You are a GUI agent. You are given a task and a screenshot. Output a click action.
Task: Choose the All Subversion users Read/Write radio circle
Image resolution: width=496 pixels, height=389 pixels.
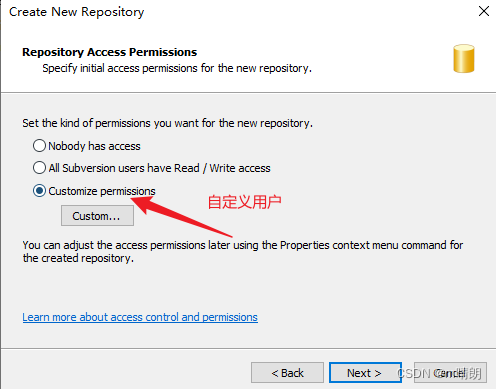pyautogui.click(x=39, y=168)
